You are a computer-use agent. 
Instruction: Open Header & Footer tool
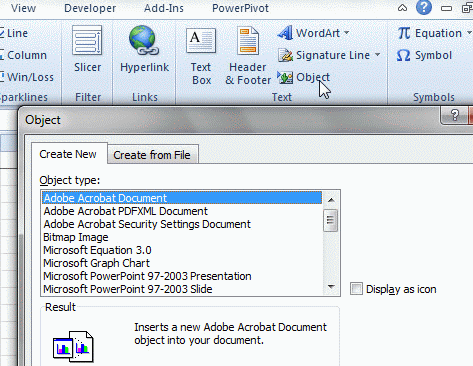[x=248, y=55]
